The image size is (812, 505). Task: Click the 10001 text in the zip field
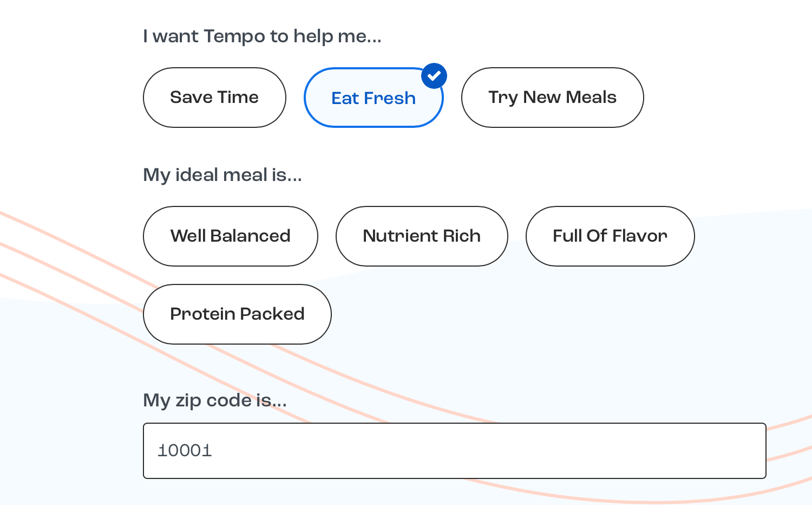point(185,451)
